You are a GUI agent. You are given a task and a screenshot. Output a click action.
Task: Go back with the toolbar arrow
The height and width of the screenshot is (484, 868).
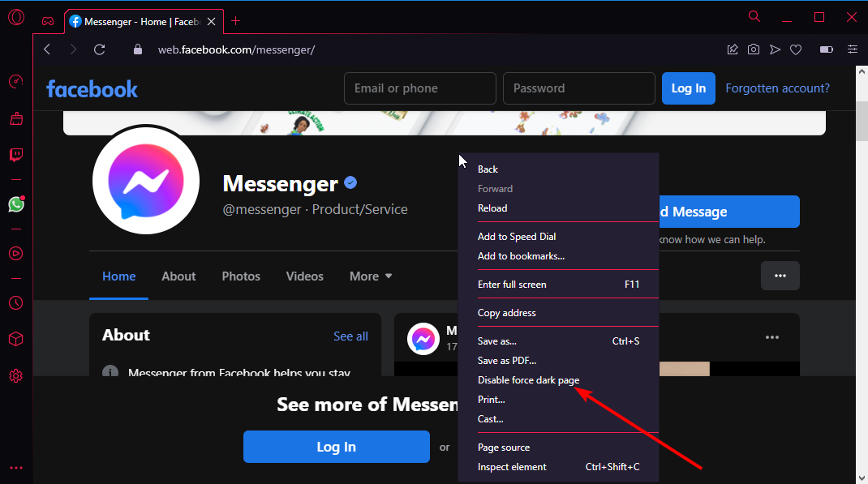47,49
